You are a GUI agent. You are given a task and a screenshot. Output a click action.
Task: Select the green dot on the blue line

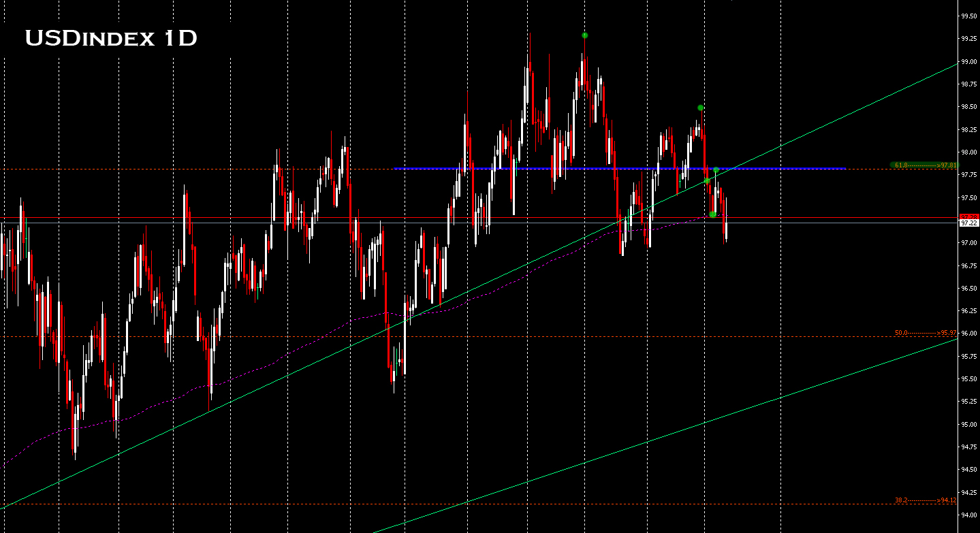(716, 169)
